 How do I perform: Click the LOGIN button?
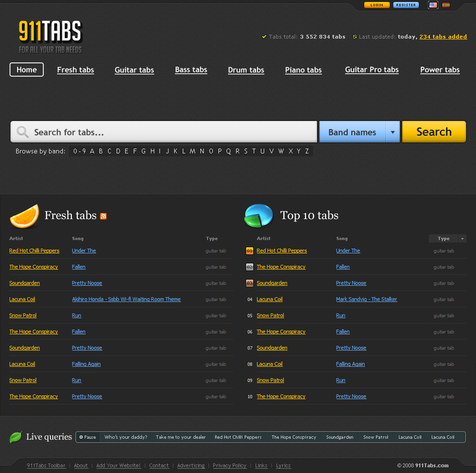click(x=377, y=5)
